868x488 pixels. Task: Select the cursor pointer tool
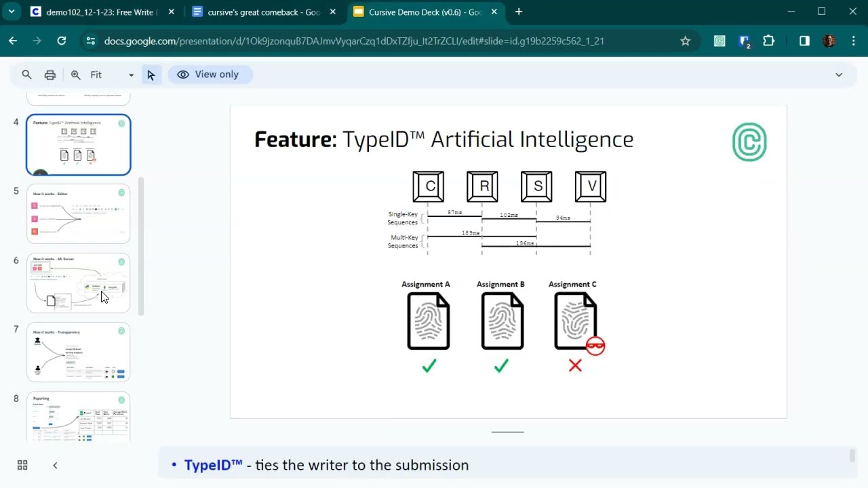pyautogui.click(x=151, y=75)
